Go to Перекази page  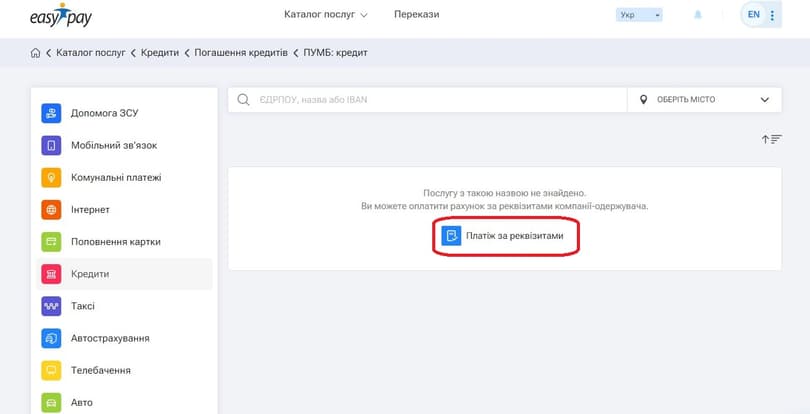pos(416,14)
